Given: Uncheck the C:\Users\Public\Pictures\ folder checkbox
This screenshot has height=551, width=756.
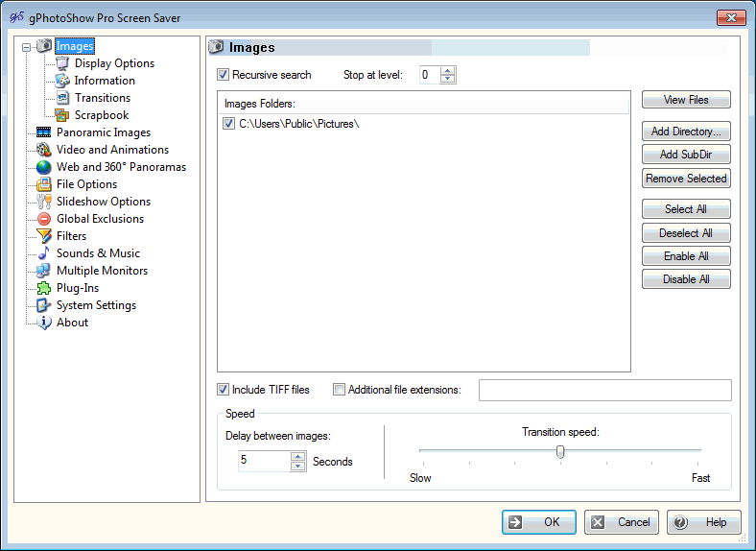Looking at the screenshot, I should pos(228,124).
